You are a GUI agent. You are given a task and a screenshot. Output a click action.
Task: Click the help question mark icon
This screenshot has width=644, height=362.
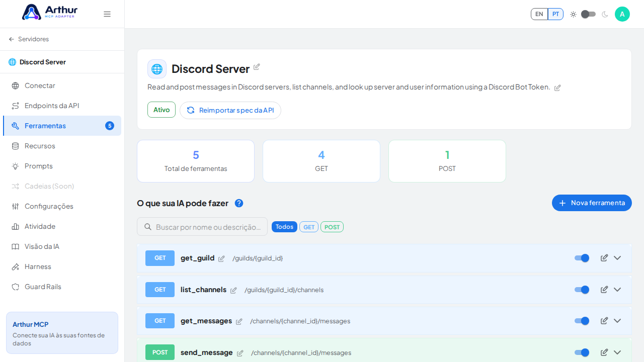(239, 203)
